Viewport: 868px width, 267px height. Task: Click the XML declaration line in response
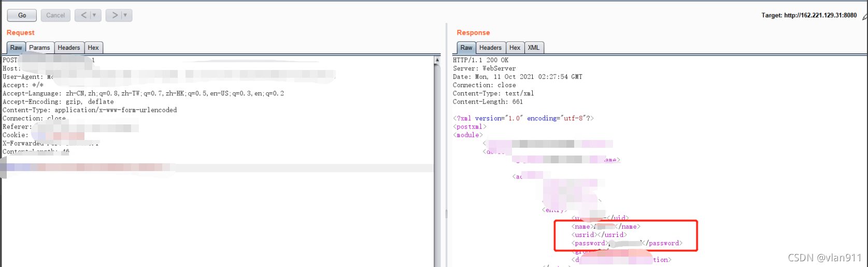tap(523, 118)
